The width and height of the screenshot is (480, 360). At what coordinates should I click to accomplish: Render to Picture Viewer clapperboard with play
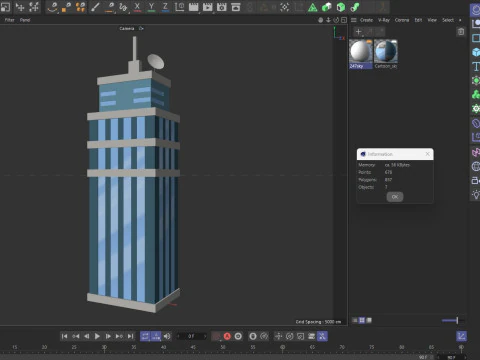click(207, 7)
